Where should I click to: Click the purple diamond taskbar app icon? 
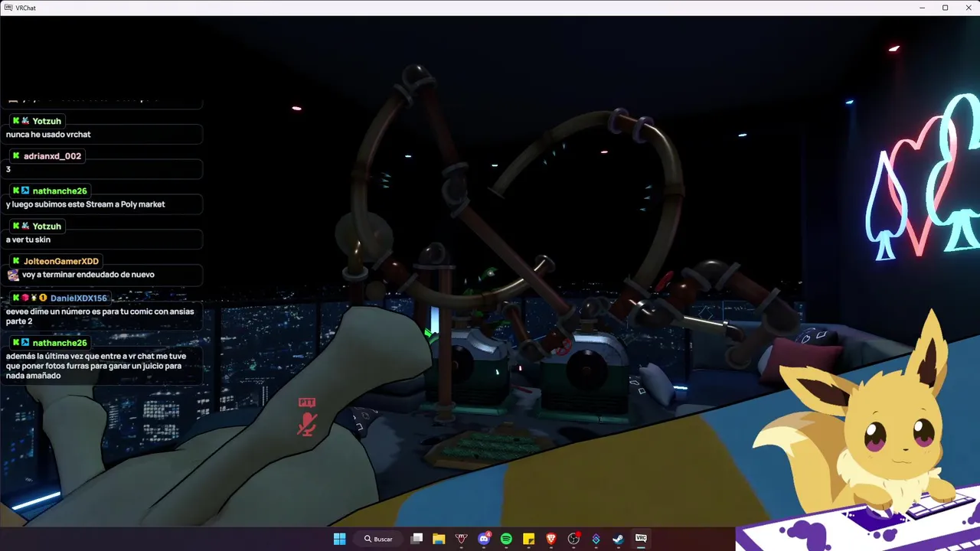pos(596,539)
